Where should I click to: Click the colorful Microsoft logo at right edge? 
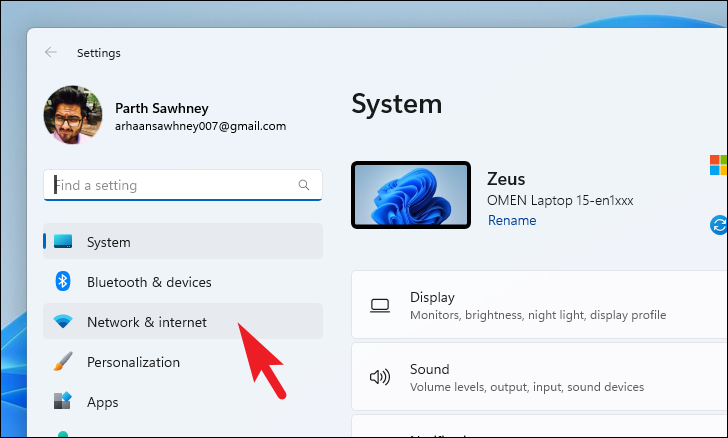click(x=718, y=165)
